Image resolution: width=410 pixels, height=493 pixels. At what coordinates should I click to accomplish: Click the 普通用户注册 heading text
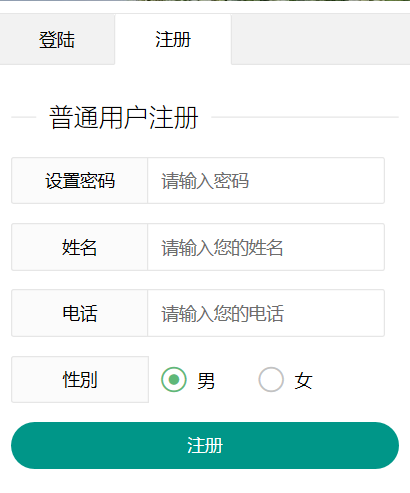[x=124, y=117]
